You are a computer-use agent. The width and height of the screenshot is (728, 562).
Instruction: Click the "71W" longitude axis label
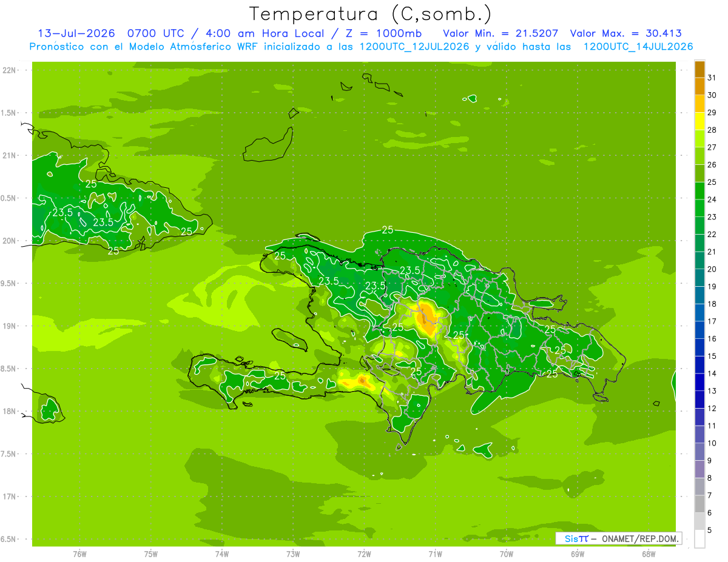click(x=435, y=554)
